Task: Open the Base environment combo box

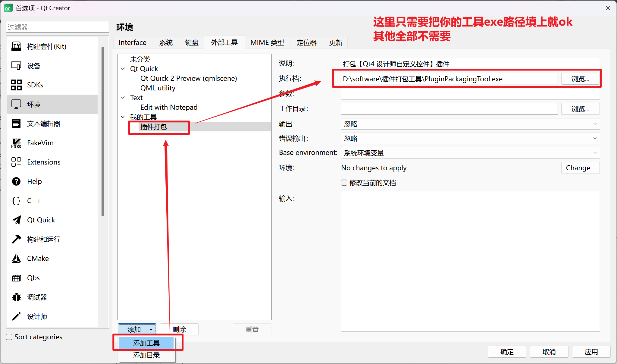Action: coord(470,153)
